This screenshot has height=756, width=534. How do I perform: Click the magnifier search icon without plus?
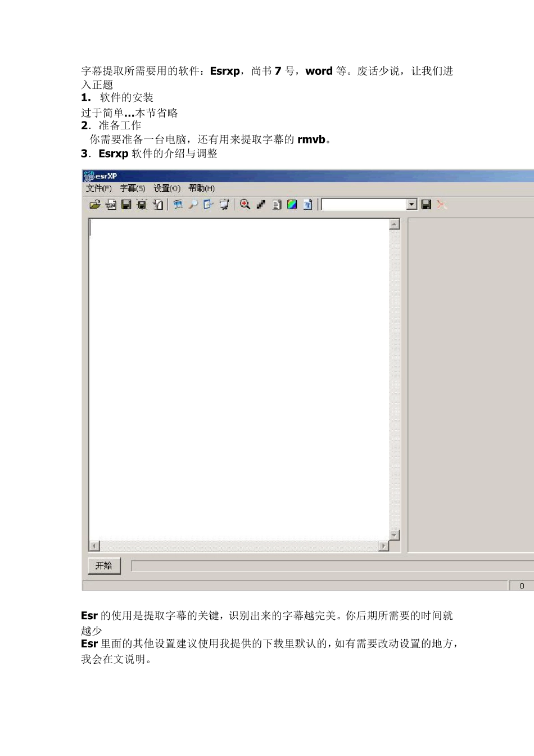point(193,205)
